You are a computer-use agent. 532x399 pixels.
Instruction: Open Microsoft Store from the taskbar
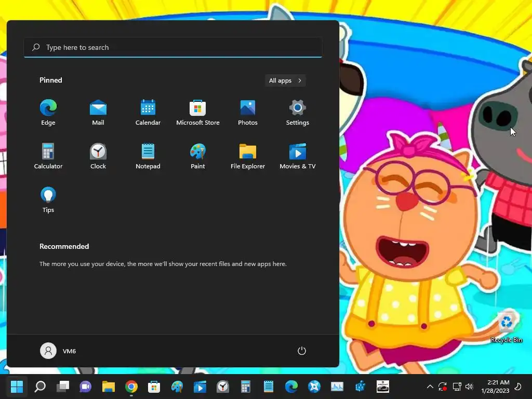click(154, 387)
